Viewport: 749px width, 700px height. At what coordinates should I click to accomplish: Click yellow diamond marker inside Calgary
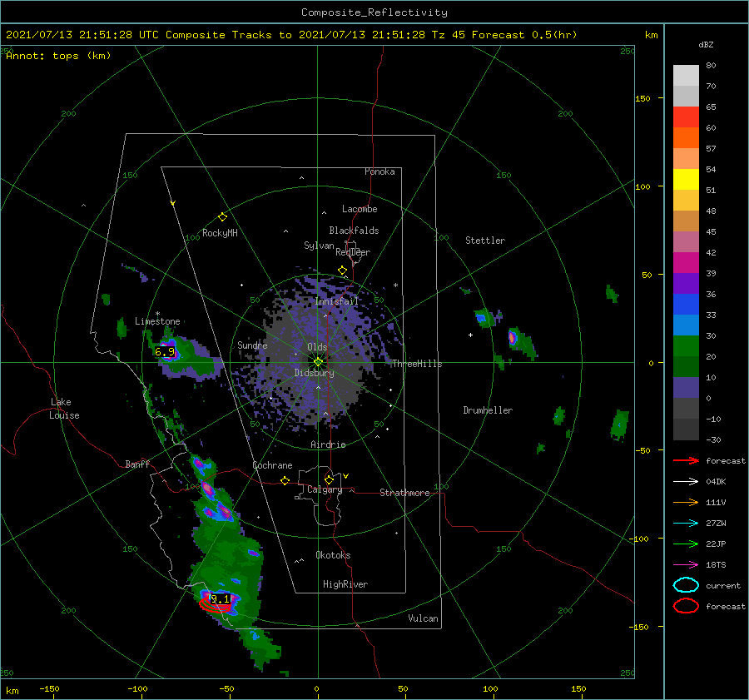point(329,479)
